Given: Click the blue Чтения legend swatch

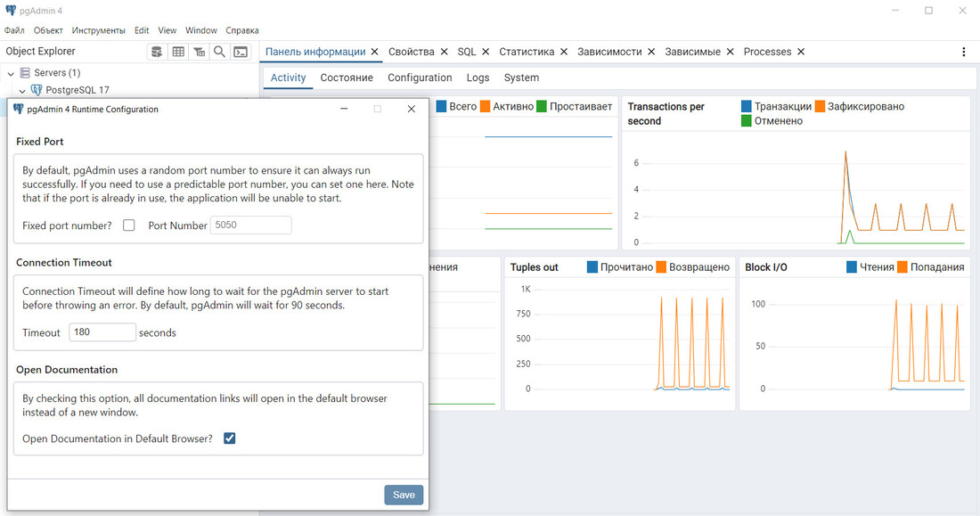Looking at the screenshot, I should point(851,267).
